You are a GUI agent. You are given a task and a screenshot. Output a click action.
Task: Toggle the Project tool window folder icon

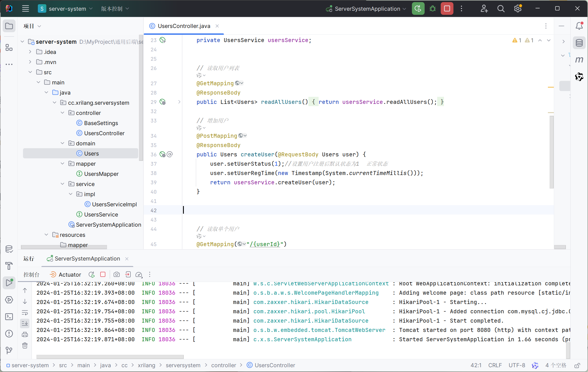[9, 26]
